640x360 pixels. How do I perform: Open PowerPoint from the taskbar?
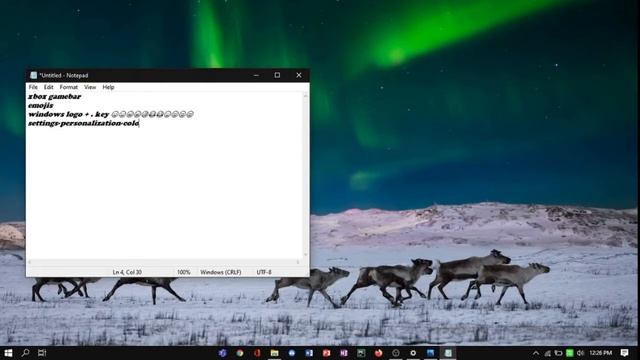tap(326, 353)
